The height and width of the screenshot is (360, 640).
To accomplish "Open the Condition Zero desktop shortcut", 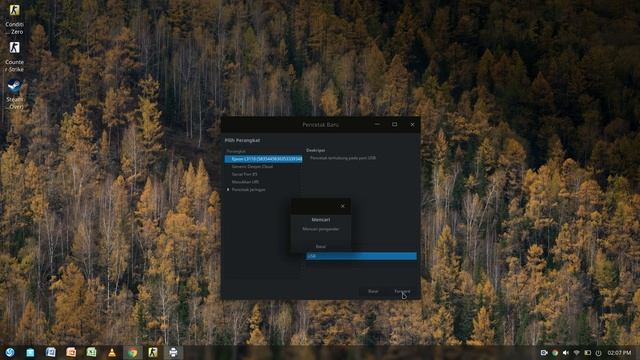I will 14,18.
